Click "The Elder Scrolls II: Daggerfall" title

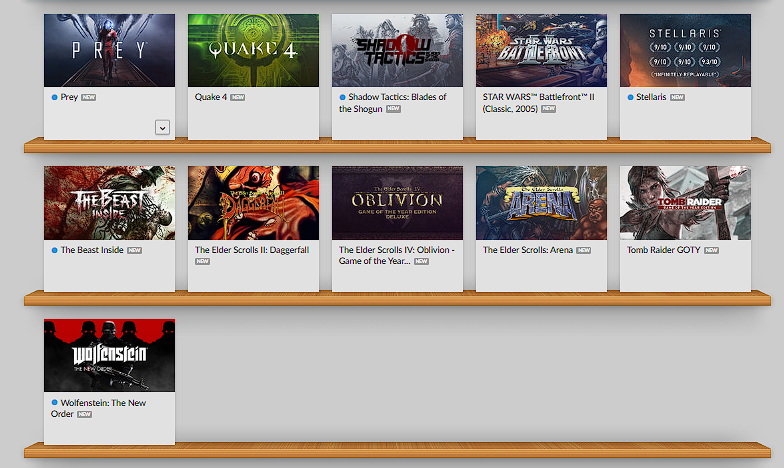[x=252, y=250]
